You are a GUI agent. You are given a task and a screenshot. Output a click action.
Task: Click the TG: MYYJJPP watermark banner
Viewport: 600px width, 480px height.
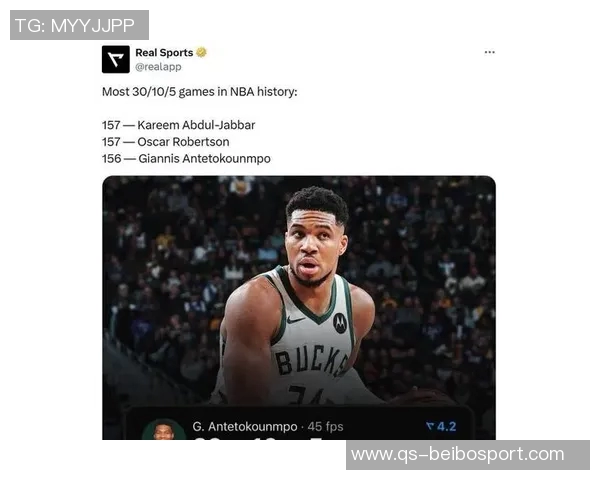pyautogui.click(x=79, y=25)
